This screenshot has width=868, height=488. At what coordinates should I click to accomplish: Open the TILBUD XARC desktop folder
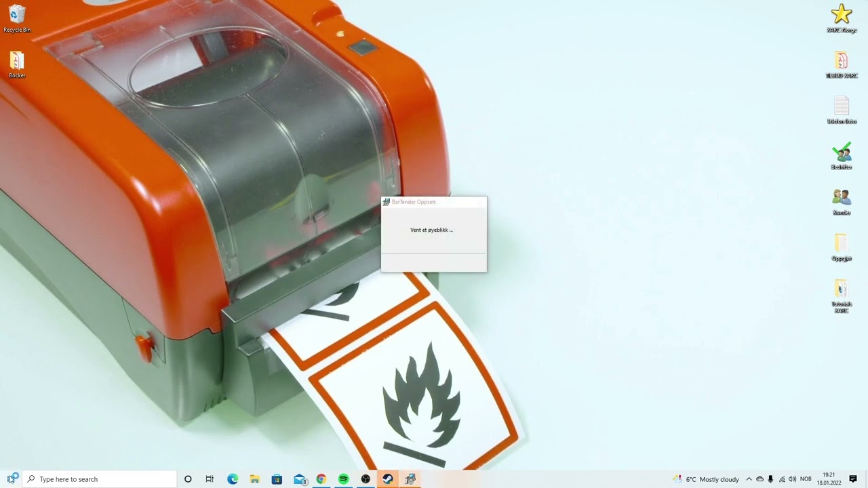(x=842, y=65)
